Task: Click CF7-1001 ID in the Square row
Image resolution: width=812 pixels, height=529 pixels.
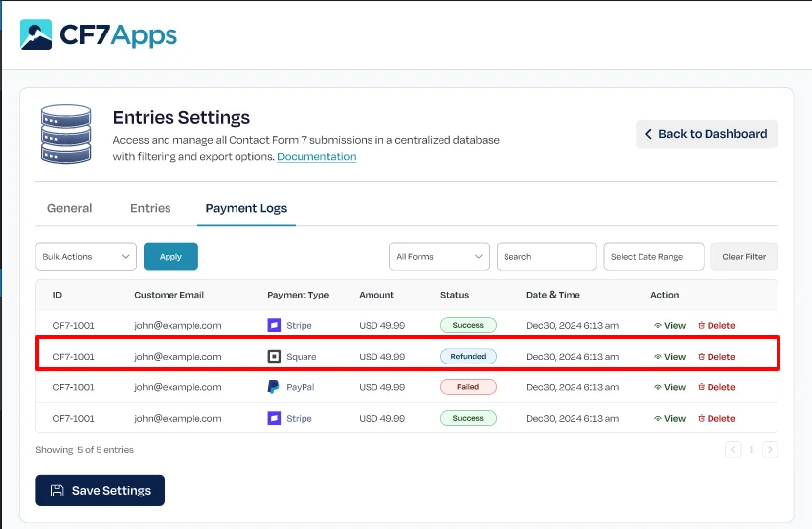Action: point(74,357)
